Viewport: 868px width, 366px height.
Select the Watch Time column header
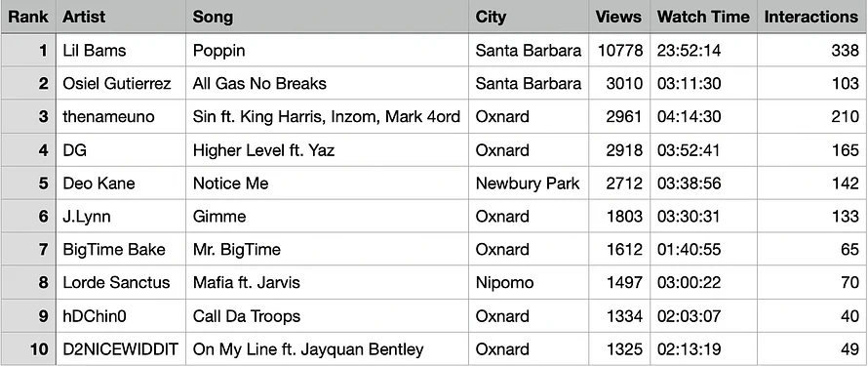click(703, 18)
